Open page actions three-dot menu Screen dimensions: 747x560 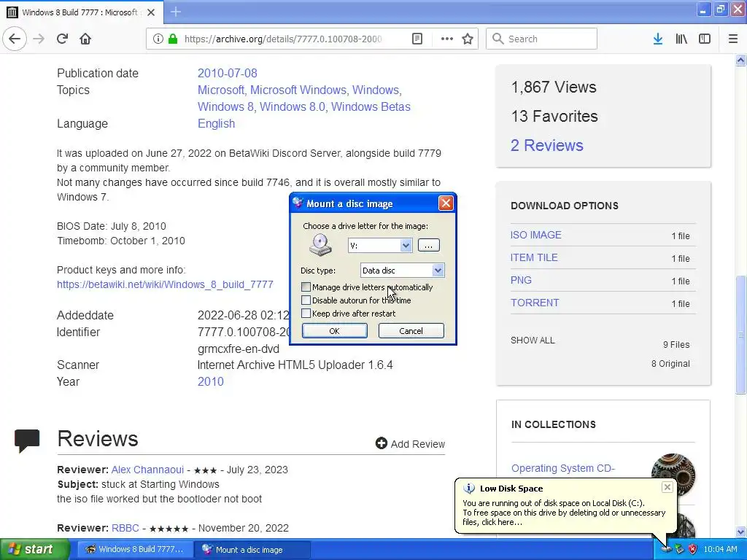point(447,39)
